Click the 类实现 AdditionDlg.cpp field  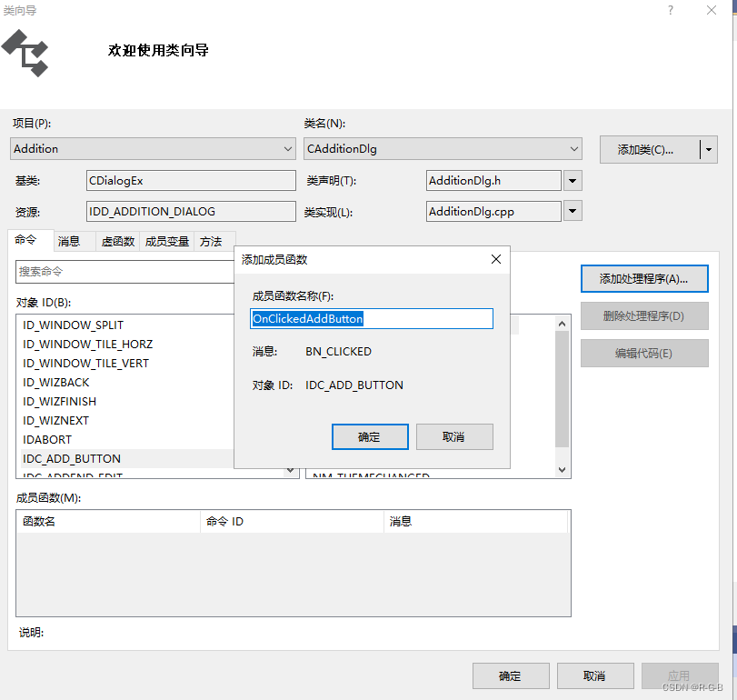pyautogui.click(x=493, y=211)
